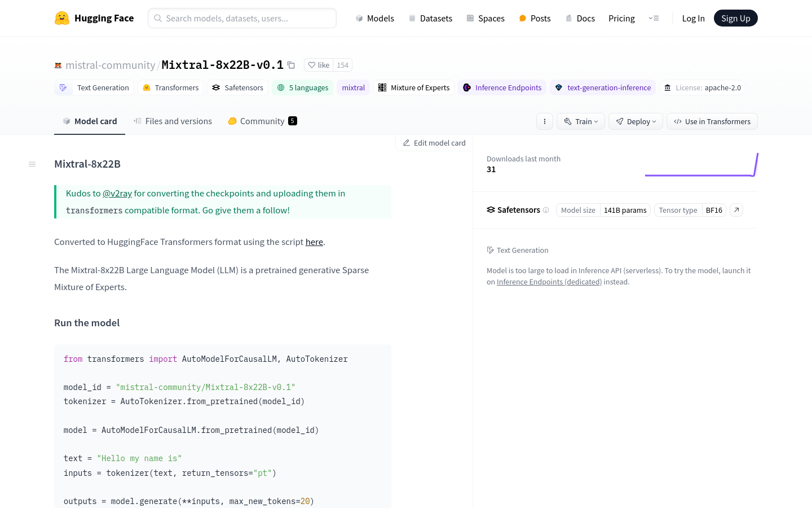Expand the 5 languages tag
The image size is (812, 508).
303,87
